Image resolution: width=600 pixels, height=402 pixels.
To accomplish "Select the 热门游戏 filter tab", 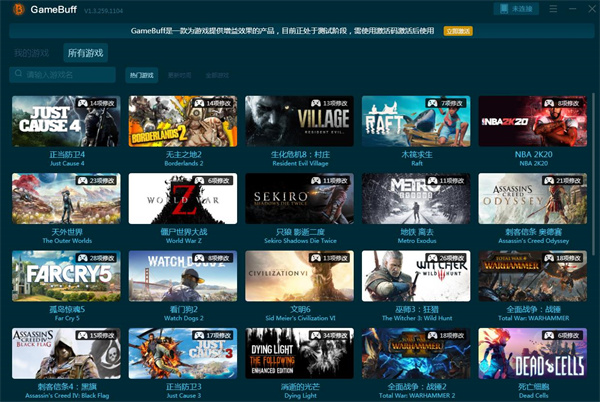I will [x=142, y=75].
